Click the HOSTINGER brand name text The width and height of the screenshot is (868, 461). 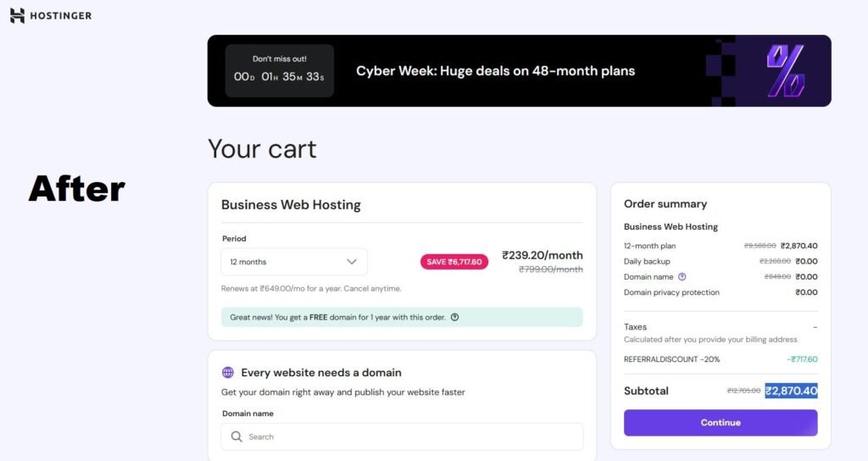pos(62,15)
